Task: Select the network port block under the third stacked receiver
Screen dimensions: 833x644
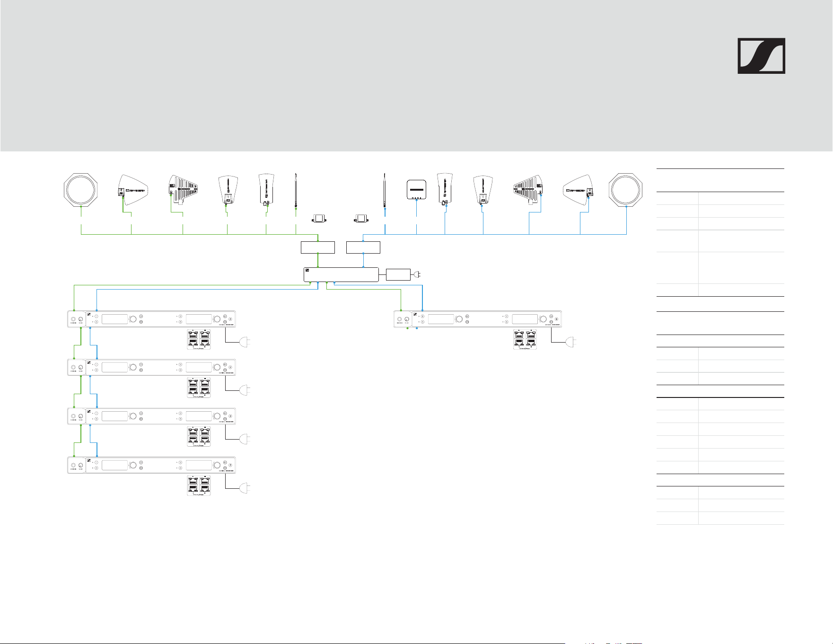Action: pos(199,437)
